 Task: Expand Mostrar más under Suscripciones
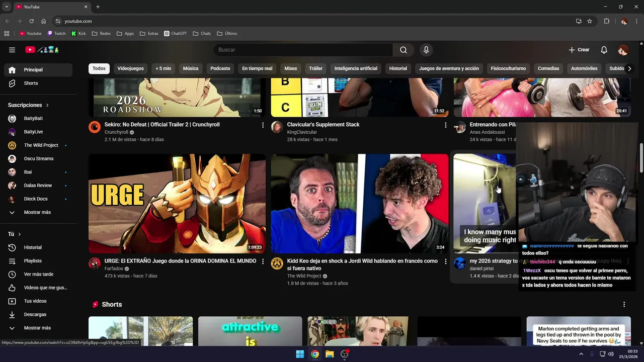point(38,212)
